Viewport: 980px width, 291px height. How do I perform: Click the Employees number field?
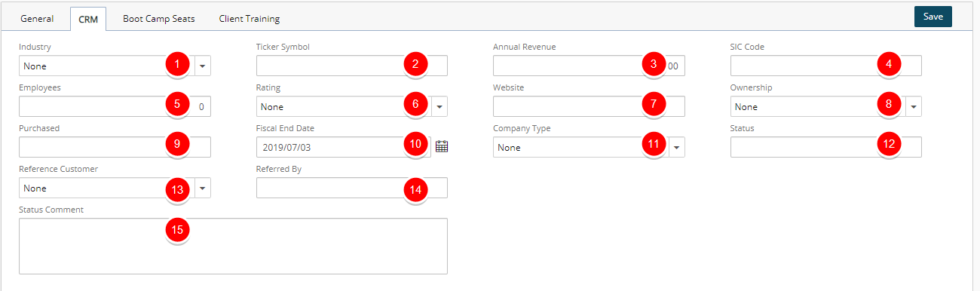(x=115, y=107)
